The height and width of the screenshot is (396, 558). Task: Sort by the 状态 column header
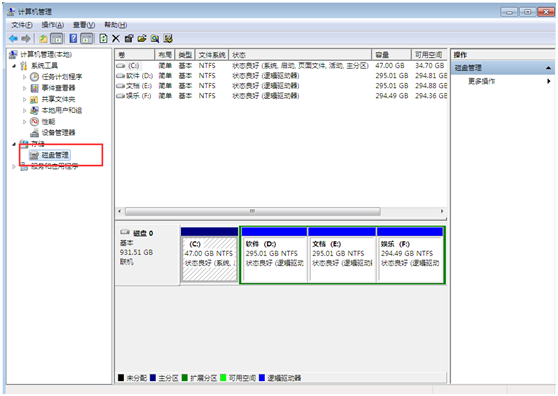(300, 55)
